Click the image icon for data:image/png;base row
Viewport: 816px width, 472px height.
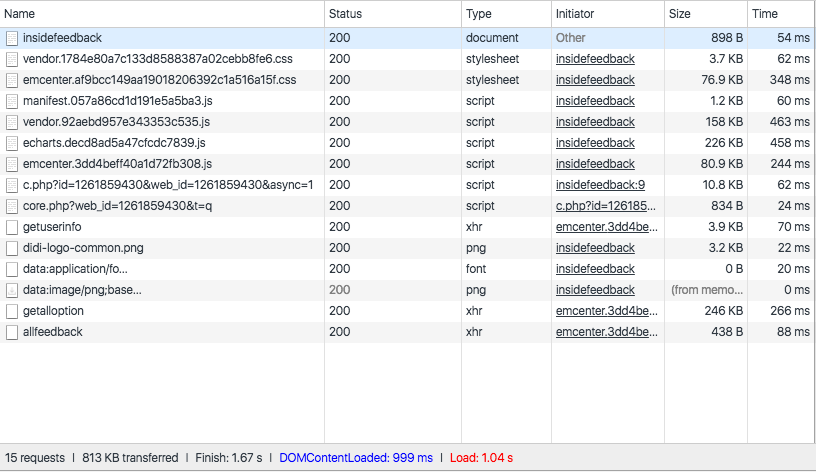click(12, 290)
